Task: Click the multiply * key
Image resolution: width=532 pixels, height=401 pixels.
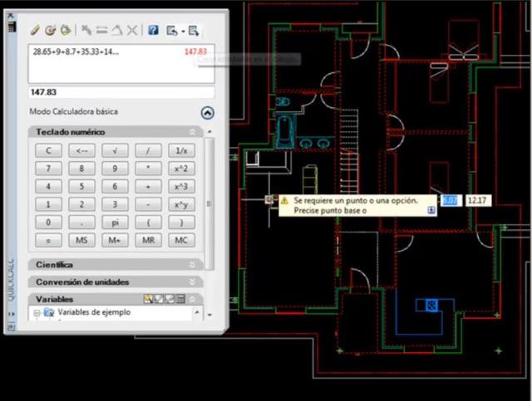Action: (x=148, y=169)
